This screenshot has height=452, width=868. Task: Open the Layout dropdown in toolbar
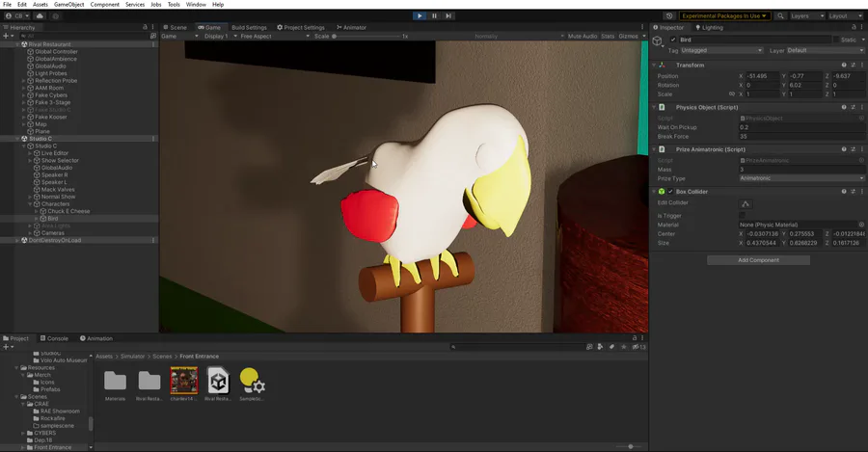tap(845, 16)
